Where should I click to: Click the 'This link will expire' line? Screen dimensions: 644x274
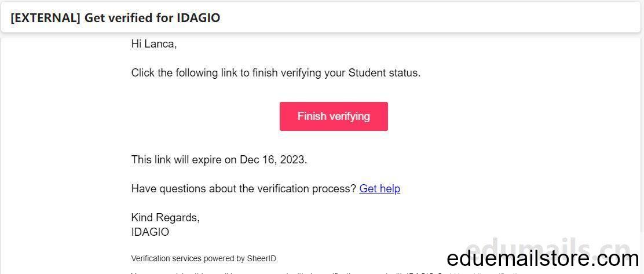click(x=219, y=159)
